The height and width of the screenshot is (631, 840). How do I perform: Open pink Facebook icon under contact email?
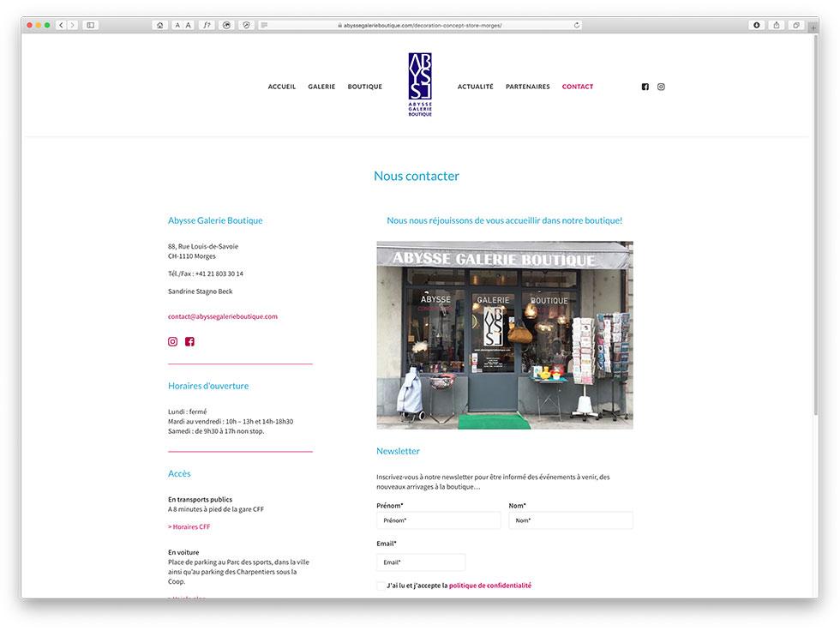click(189, 342)
